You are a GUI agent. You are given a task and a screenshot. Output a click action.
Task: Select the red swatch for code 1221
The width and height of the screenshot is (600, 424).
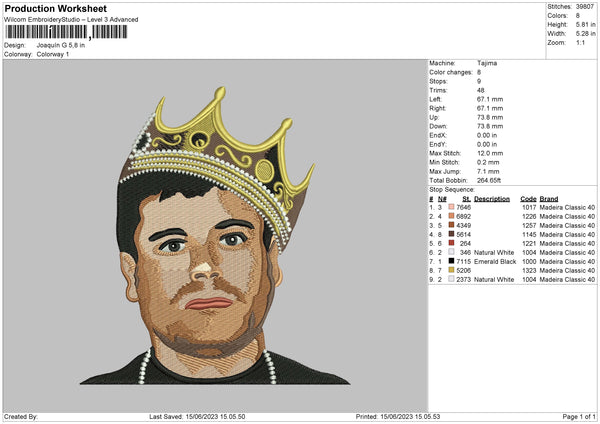coord(452,243)
